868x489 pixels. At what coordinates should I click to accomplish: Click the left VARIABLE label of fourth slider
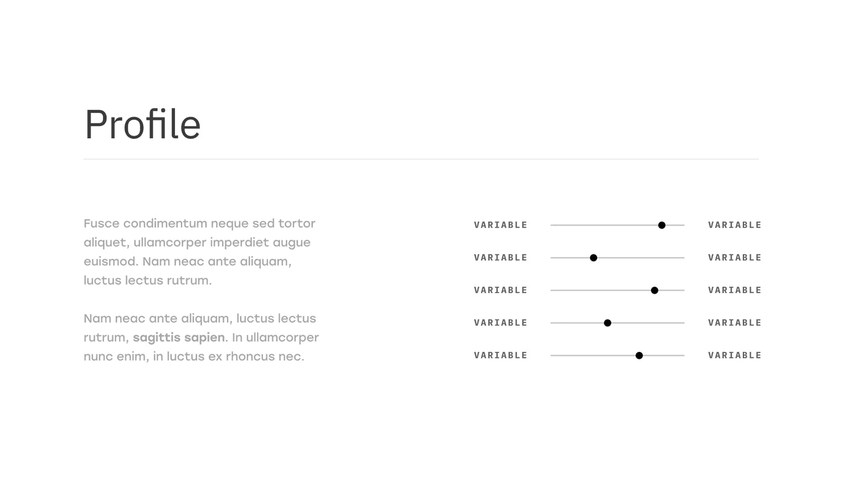point(500,323)
